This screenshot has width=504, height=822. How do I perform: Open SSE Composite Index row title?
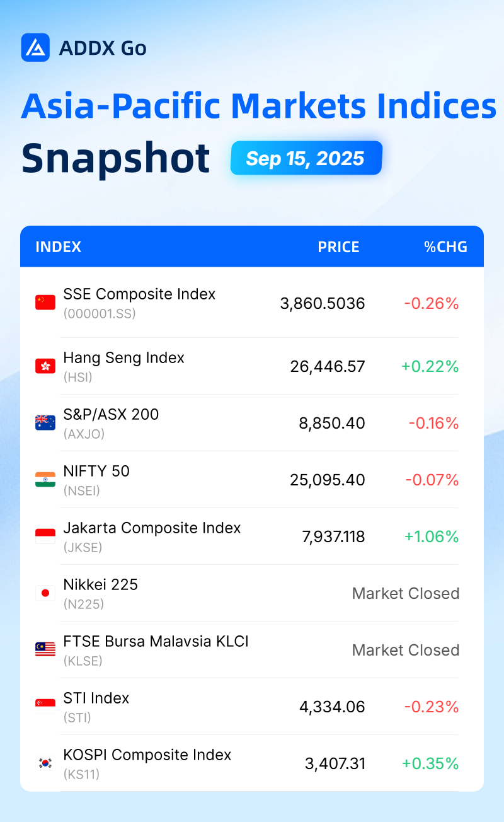(x=139, y=294)
